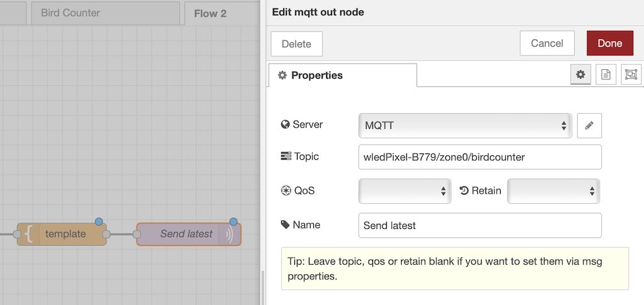The width and height of the screenshot is (644, 305).
Task: Open the Server MQTT dropdown
Action: (x=465, y=126)
